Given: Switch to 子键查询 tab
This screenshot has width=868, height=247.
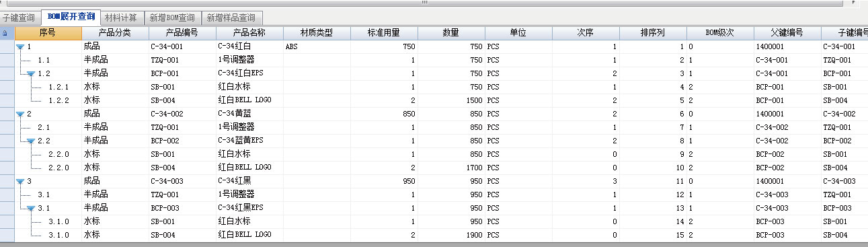Looking at the screenshot, I should pyautogui.click(x=19, y=17).
